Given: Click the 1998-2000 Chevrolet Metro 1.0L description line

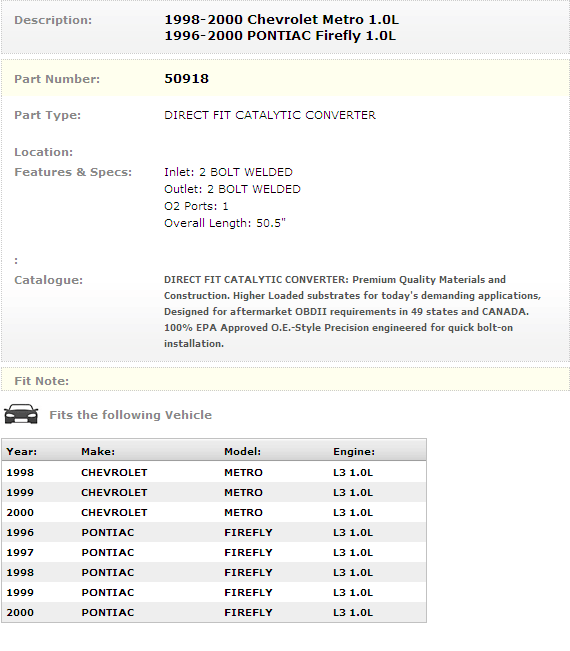Looking at the screenshot, I should (x=281, y=20).
